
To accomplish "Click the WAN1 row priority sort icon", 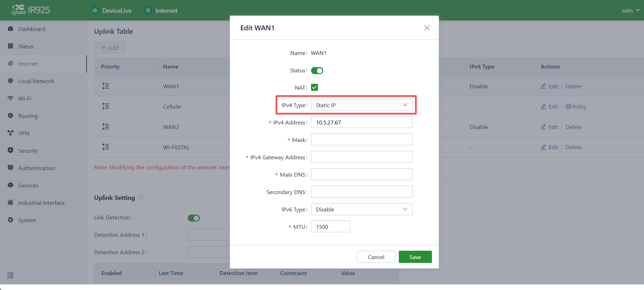I will coord(106,86).
